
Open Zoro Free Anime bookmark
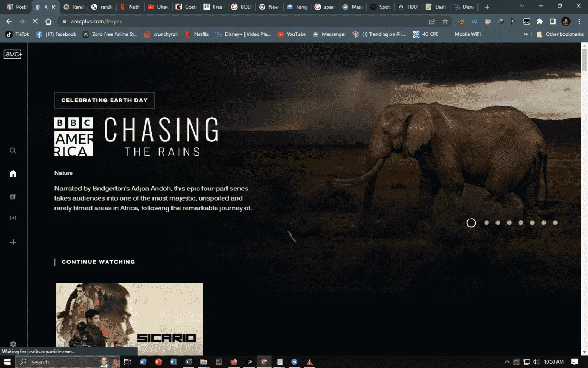[x=110, y=34]
